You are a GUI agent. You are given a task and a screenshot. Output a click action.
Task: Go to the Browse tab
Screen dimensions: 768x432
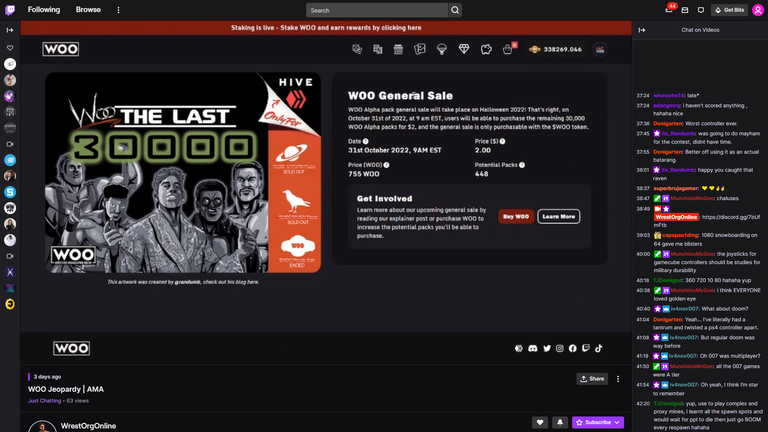coord(88,10)
